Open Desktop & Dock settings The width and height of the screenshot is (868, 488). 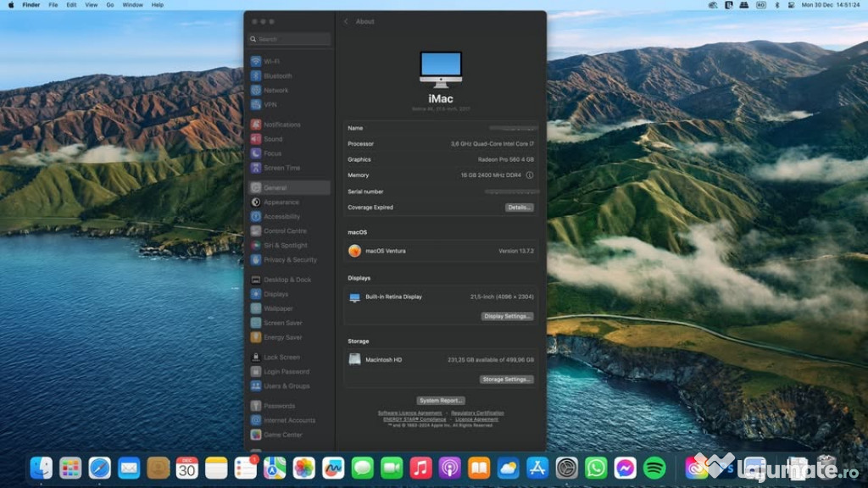tap(287, 280)
